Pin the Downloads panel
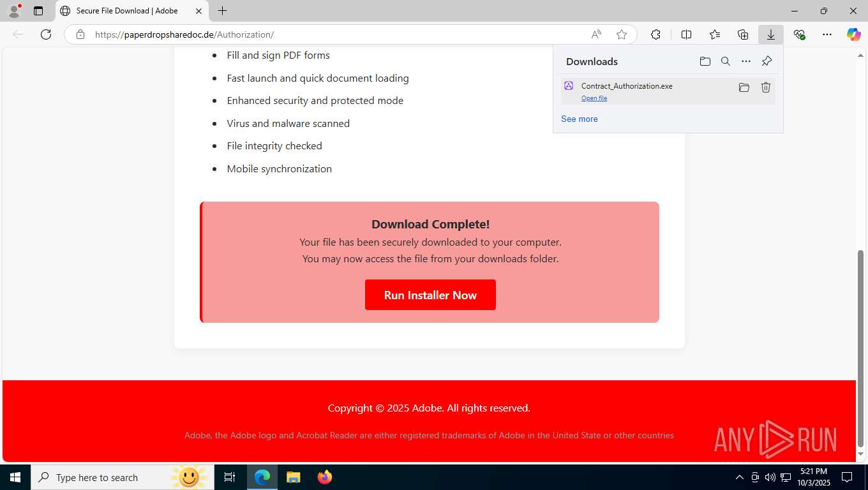Image resolution: width=868 pixels, height=490 pixels. (x=767, y=61)
